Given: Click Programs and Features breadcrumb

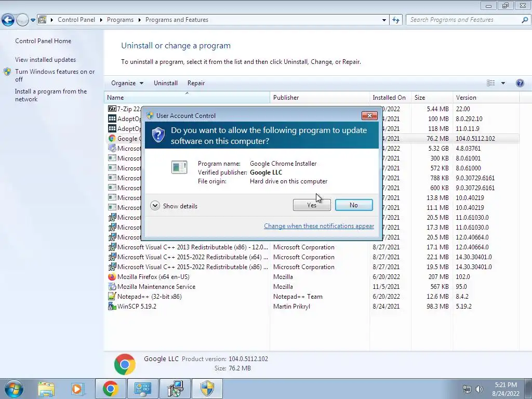Looking at the screenshot, I should click(177, 20).
